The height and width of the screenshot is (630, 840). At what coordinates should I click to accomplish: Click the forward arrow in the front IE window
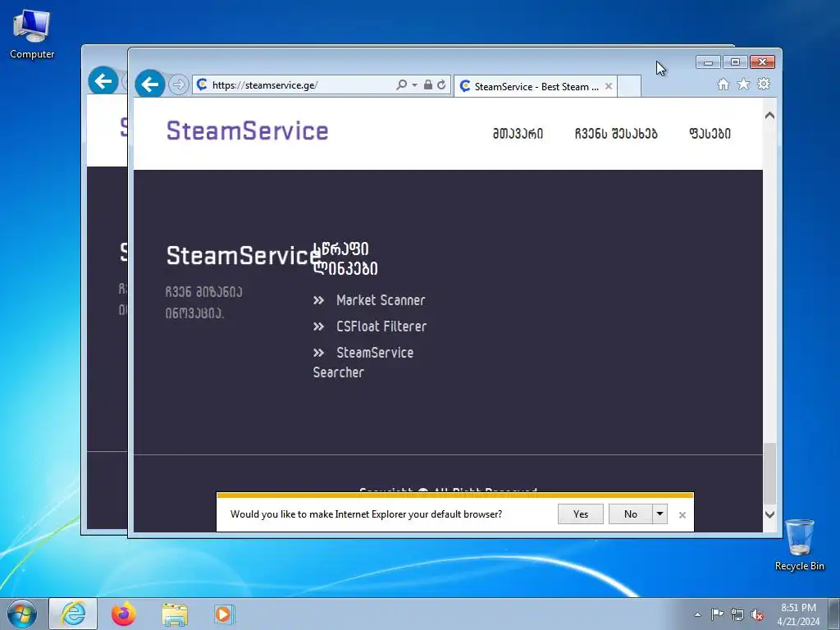pos(178,84)
